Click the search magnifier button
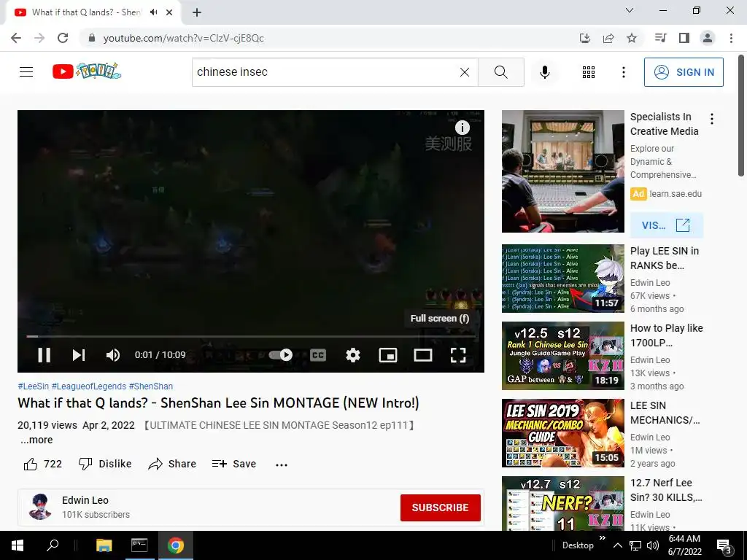Image resolution: width=747 pixels, height=560 pixels. point(501,72)
